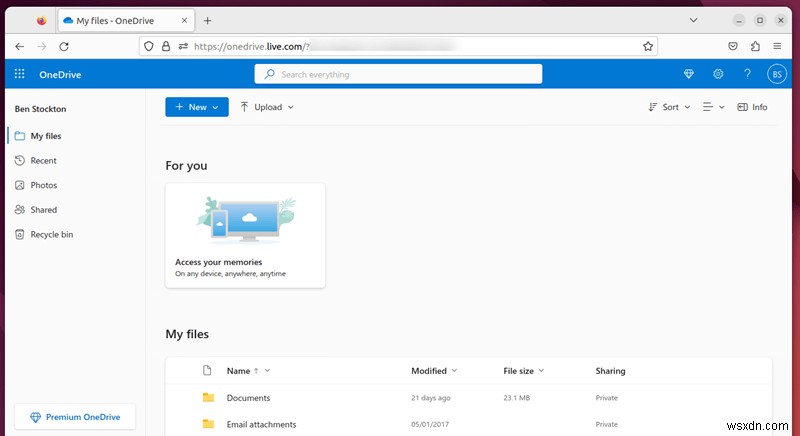This screenshot has height=436, width=800.
Task: Open the BS account avatar
Action: click(777, 74)
